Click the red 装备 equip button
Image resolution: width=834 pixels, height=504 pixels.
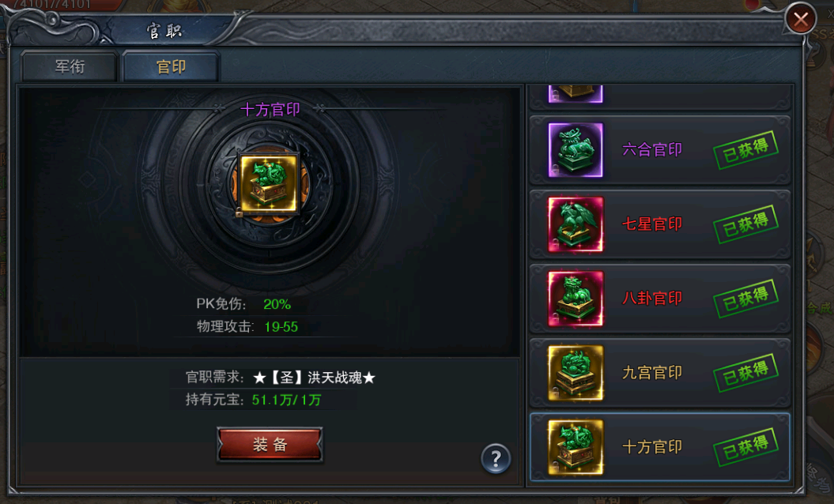coord(270,444)
